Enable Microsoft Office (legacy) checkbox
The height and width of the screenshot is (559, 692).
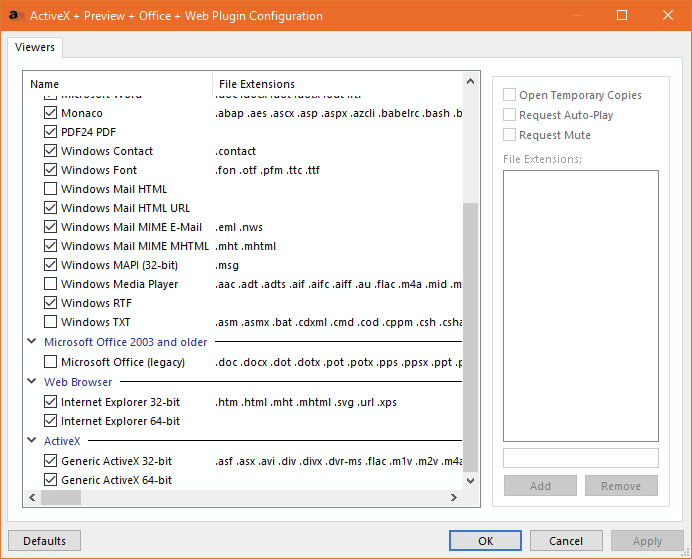click(50, 362)
